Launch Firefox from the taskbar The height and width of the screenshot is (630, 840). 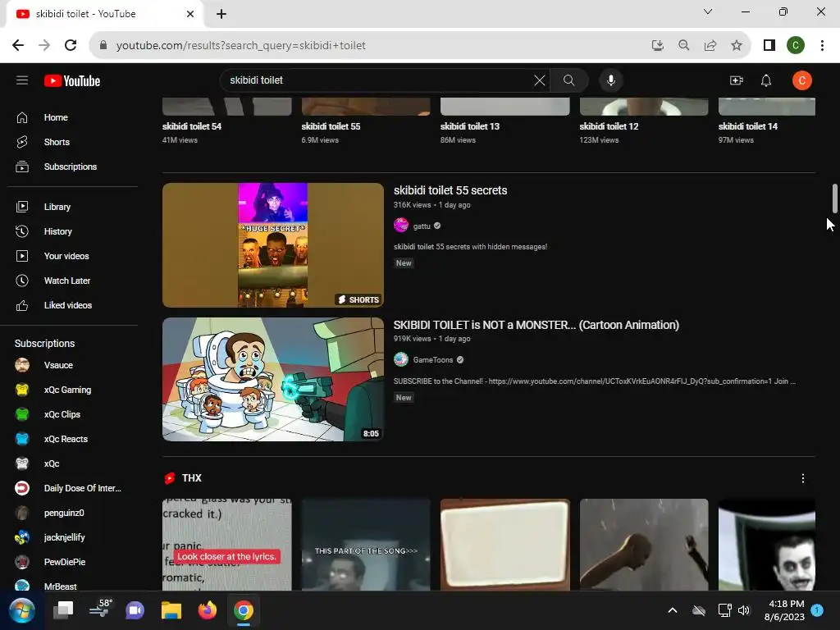[x=208, y=610]
